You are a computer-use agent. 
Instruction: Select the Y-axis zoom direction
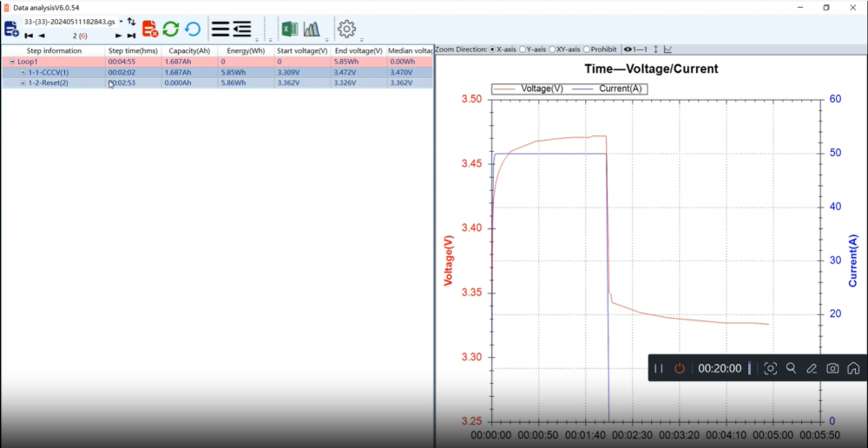click(523, 49)
